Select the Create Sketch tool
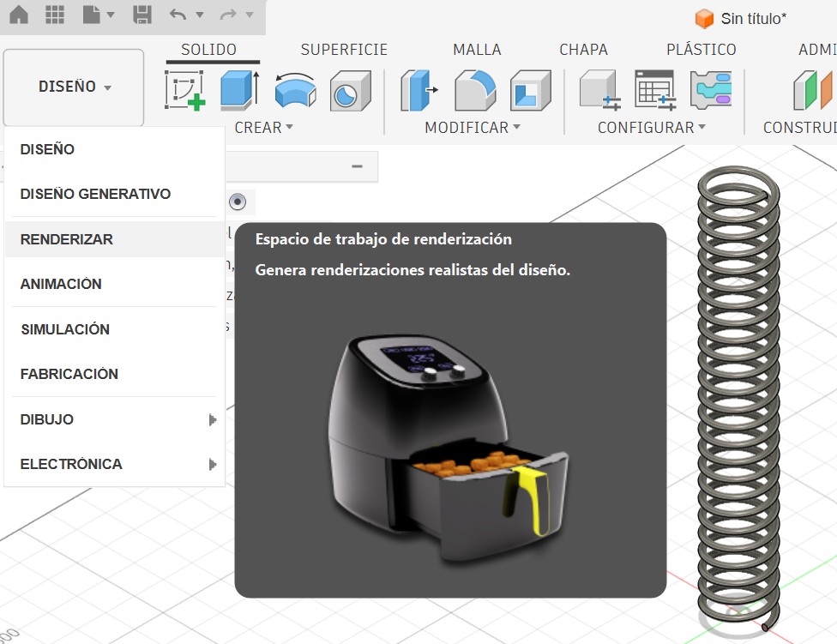 [x=184, y=90]
